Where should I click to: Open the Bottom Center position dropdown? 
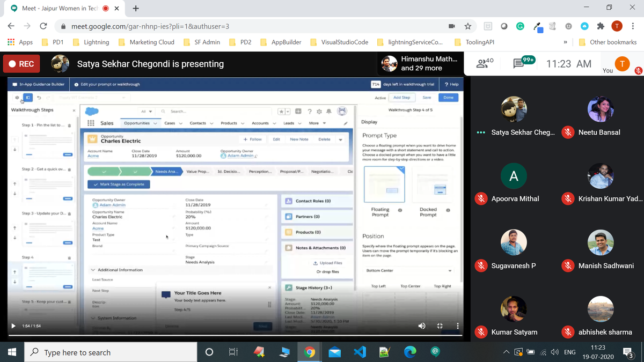click(409, 271)
